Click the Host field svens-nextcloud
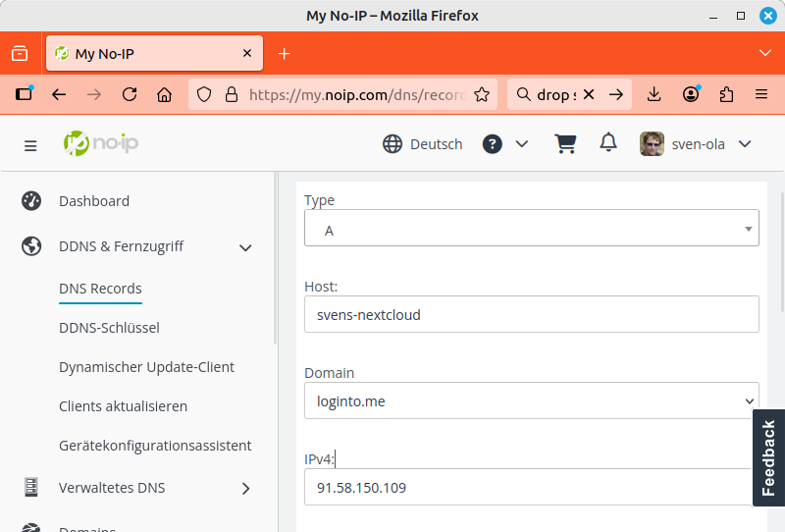785x532 pixels. (x=531, y=315)
